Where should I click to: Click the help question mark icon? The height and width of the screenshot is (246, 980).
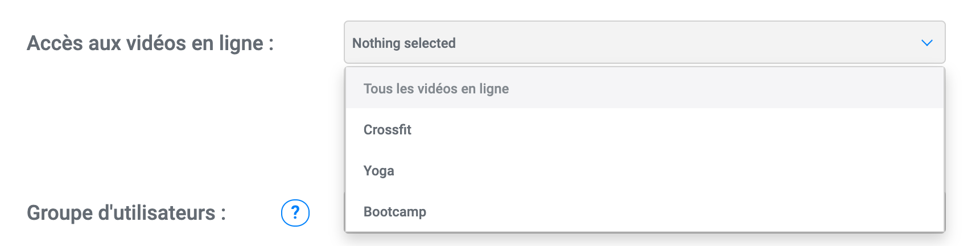coord(295,213)
